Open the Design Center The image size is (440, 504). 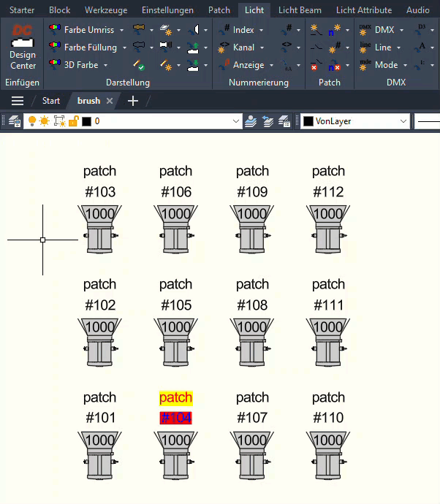22,47
